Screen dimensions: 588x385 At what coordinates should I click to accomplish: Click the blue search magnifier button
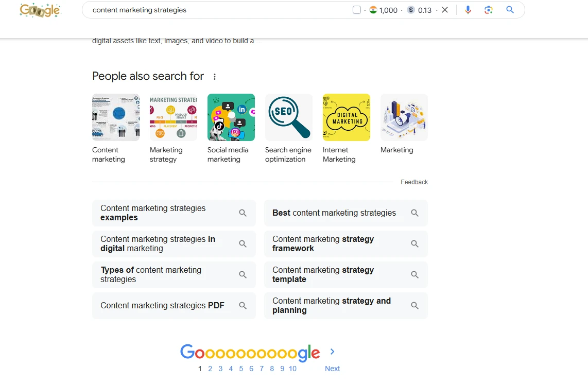point(510,10)
